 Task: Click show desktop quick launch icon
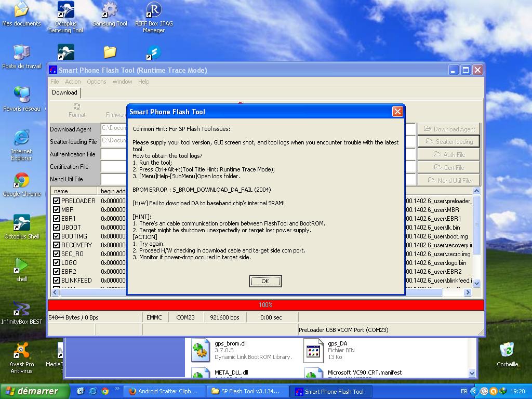(x=81, y=391)
